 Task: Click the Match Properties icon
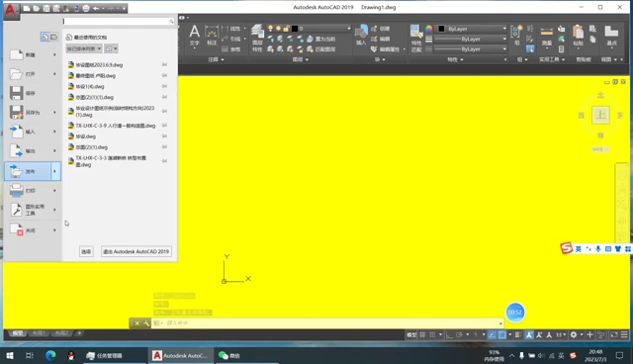416,38
